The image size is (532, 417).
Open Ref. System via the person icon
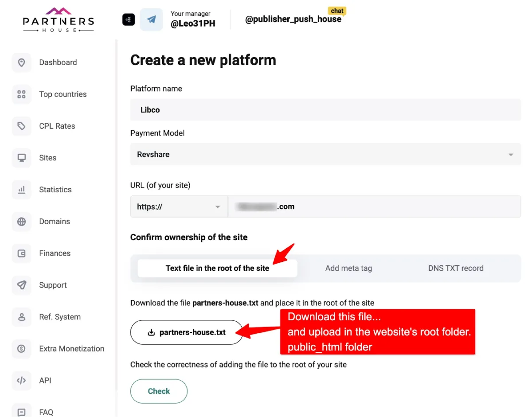click(21, 317)
